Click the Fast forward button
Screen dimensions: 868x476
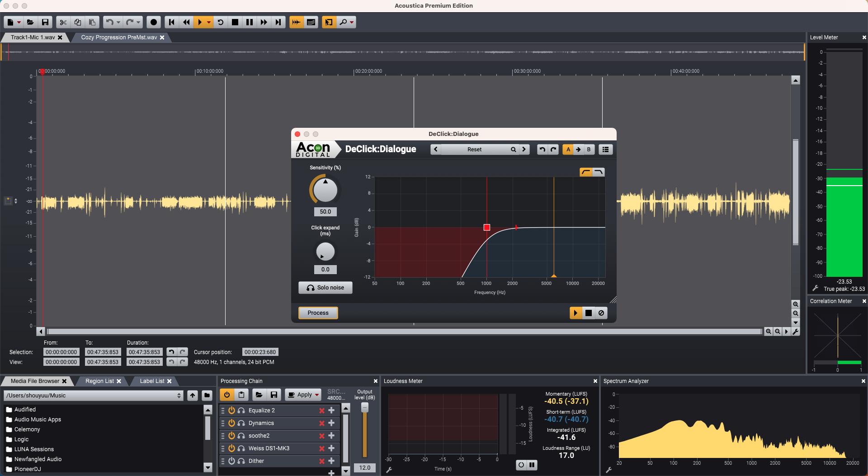click(264, 22)
